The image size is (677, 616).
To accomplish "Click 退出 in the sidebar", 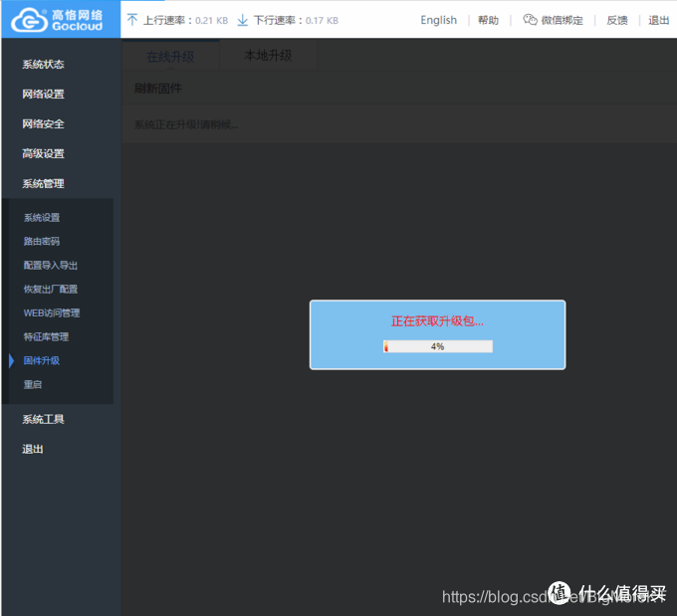I will 33,449.
